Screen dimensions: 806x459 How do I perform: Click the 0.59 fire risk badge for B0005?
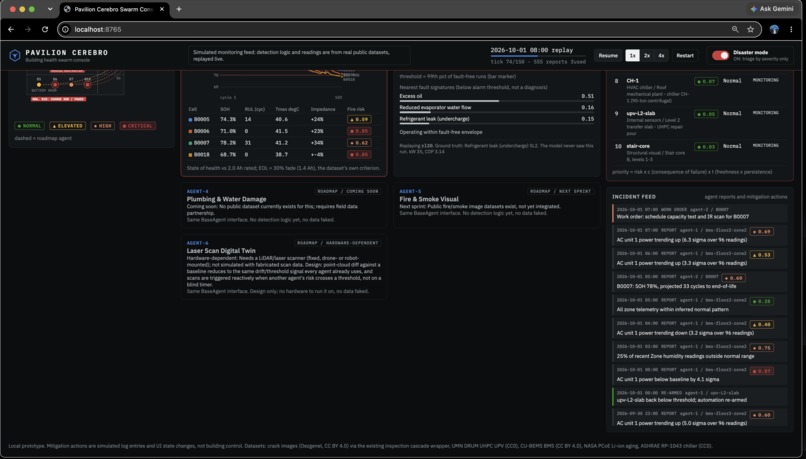tap(359, 119)
